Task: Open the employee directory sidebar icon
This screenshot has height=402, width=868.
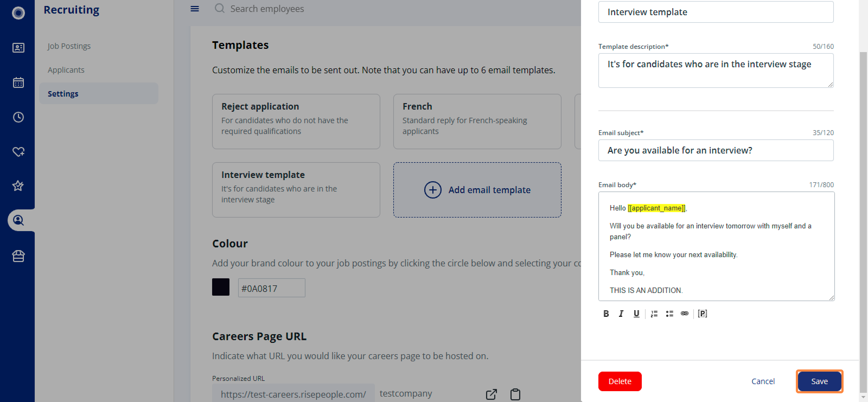Action: point(18,48)
